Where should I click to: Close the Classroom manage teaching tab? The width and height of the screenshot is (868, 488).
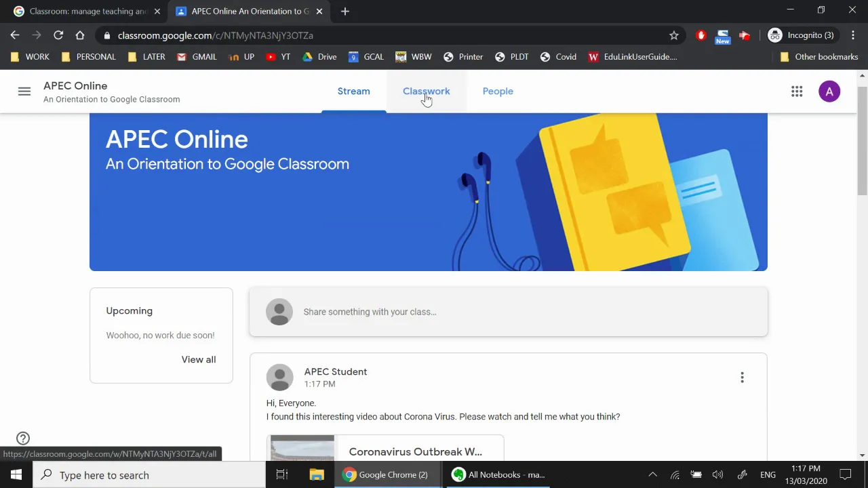click(157, 12)
